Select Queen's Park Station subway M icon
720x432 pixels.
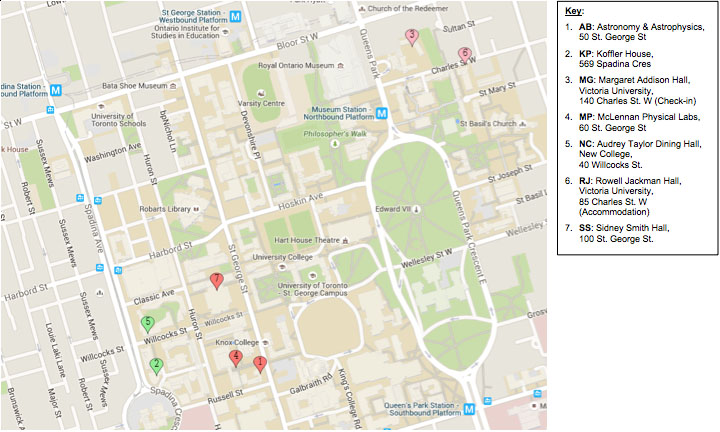(469, 409)
